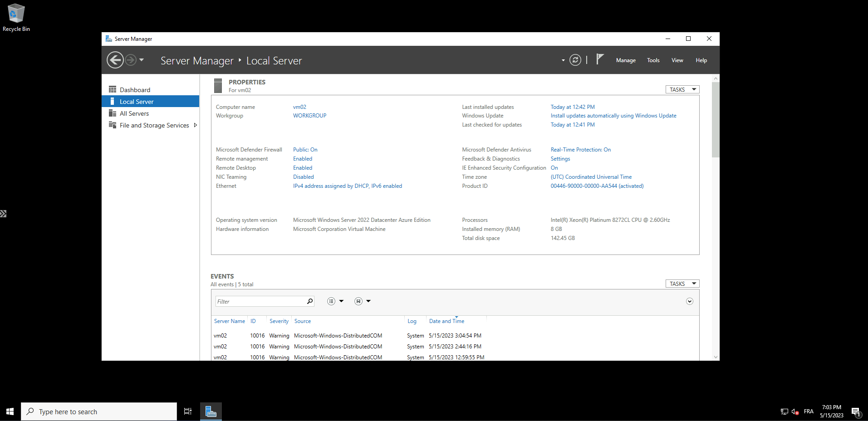Click the All Servers icon in sidebar
Screen dimensions: 868x421
point(113,113)
